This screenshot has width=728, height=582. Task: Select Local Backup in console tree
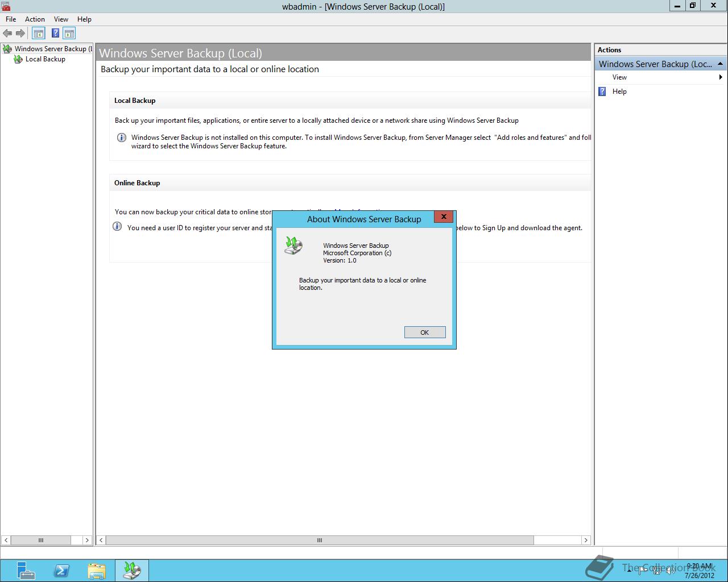(45, 59)
